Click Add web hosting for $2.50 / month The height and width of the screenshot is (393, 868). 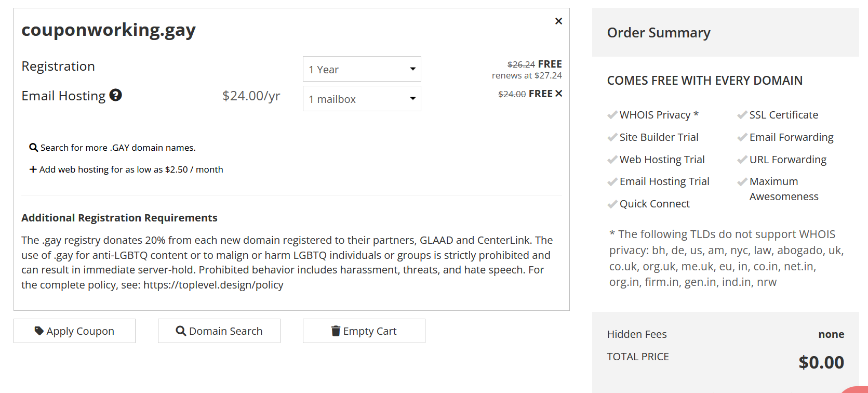[131, 169]
